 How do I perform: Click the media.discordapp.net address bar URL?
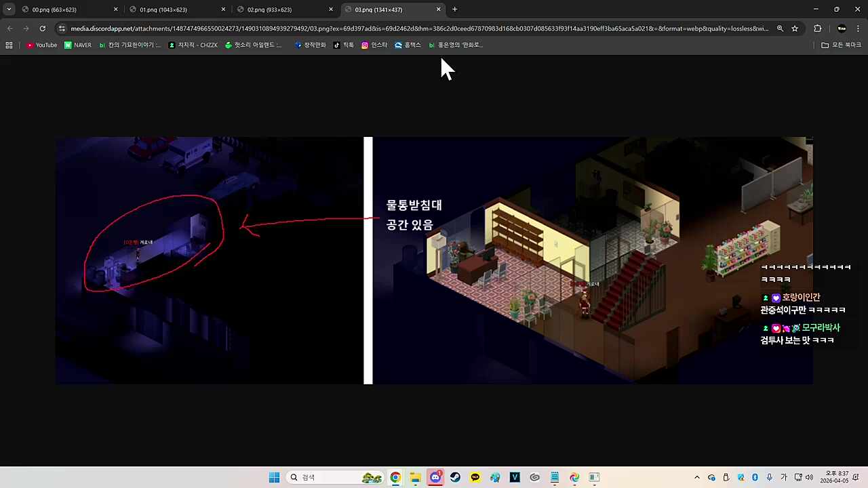tap(419, 28)
